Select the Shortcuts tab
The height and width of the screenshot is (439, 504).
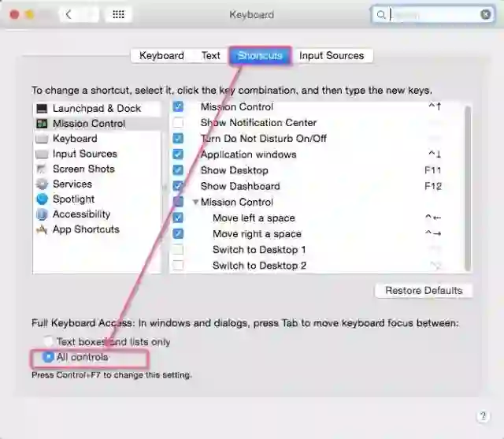click(260, 56)
